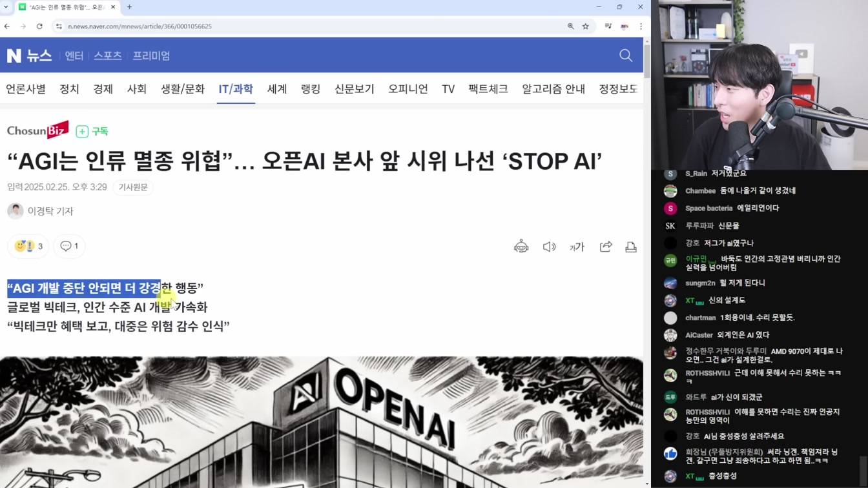The image size is (868, 488).
Task: Click chat user Chambee's message
Action: tap(758, 191)
